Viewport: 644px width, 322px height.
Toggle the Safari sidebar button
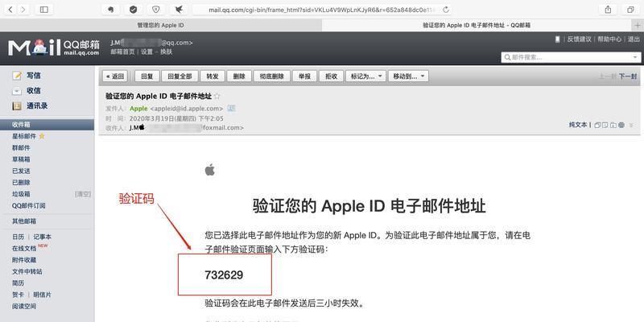click(44, 9)
